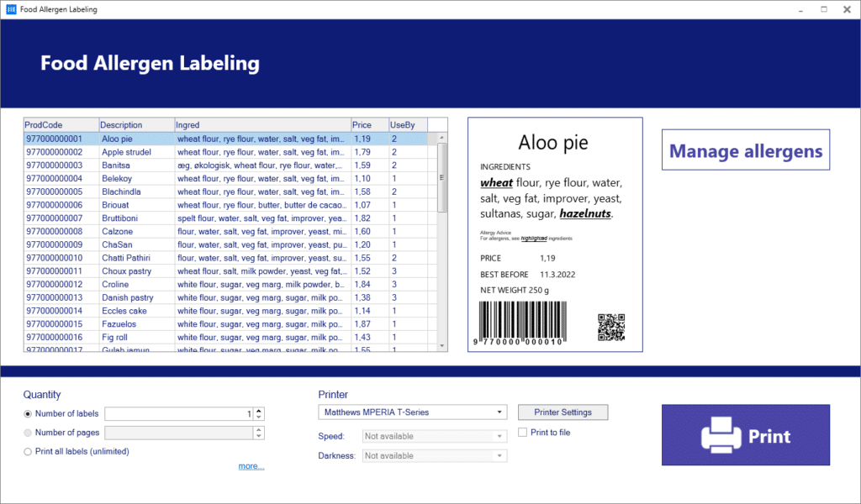Select the Aloo pie row
861x504 pixels.
[x=225, y=139]
